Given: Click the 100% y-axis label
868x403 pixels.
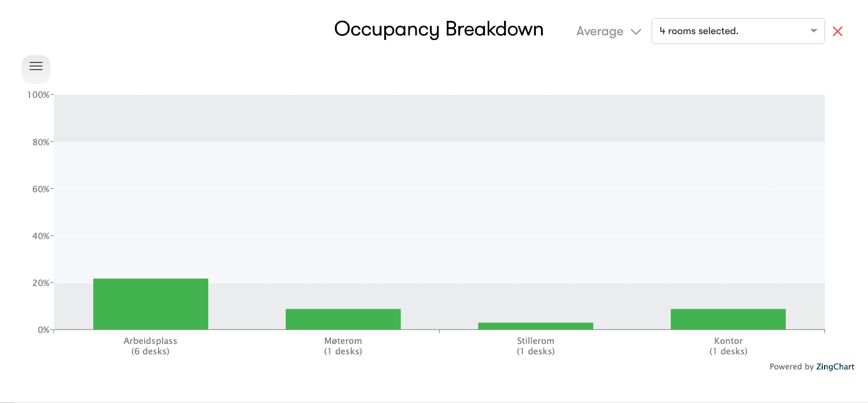Looking at the screenshot, I should pyautogui.click(x=38, y=94).
